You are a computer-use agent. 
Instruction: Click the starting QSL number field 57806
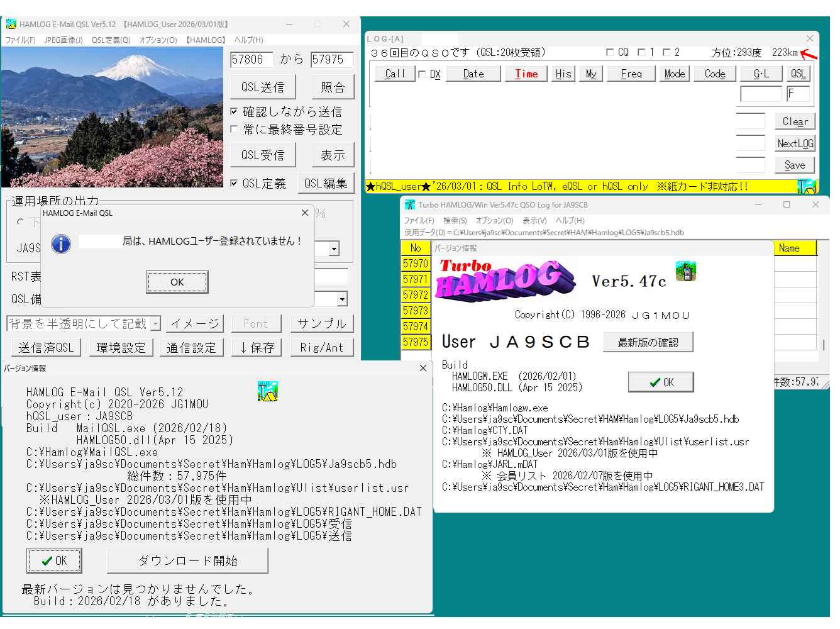(x=251, y=60)
